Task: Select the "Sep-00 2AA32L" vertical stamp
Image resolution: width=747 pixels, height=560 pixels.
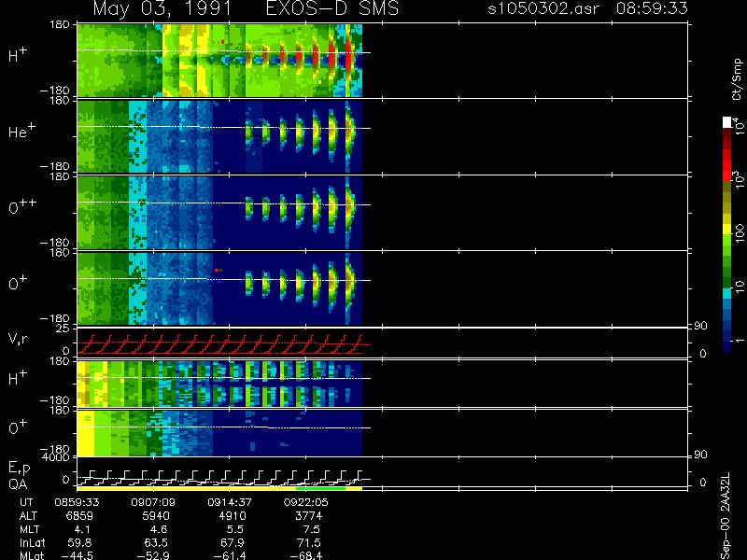Action: coord(725,517)
